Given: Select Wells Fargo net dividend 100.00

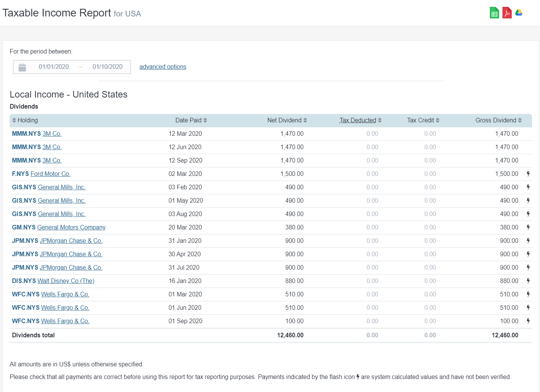Looking at the screenshot, I should (x=294, y=321).
